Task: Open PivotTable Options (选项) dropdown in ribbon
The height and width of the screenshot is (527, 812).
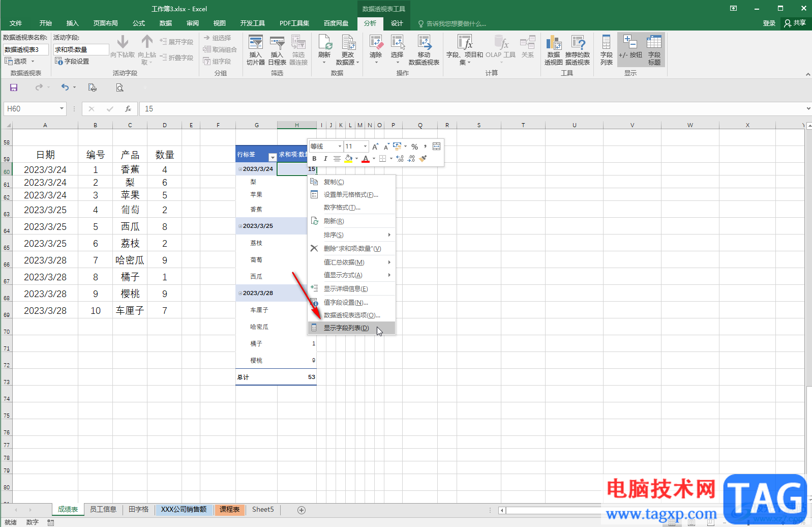Action: click(19, 61)
